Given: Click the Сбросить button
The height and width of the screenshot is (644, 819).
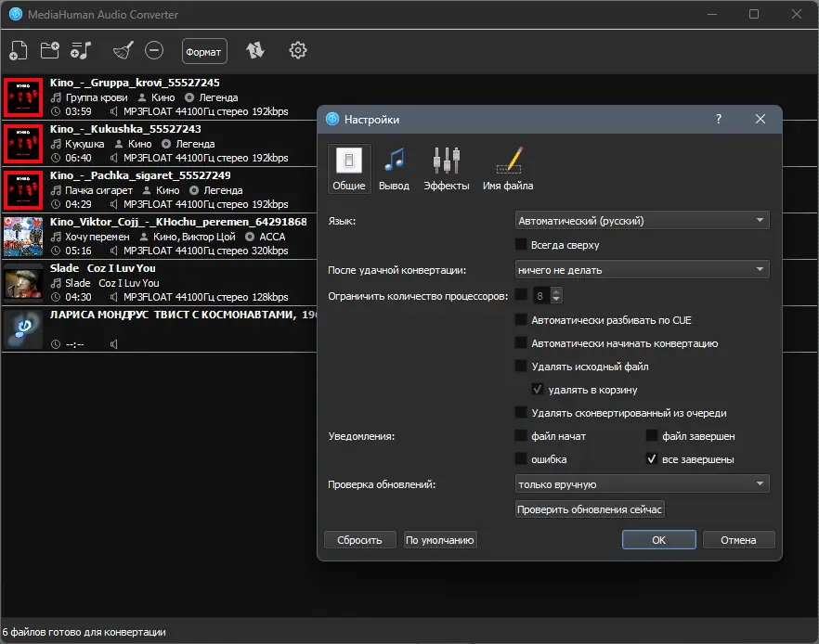Looking at the screenshot, I should click(x=359, y=540).
